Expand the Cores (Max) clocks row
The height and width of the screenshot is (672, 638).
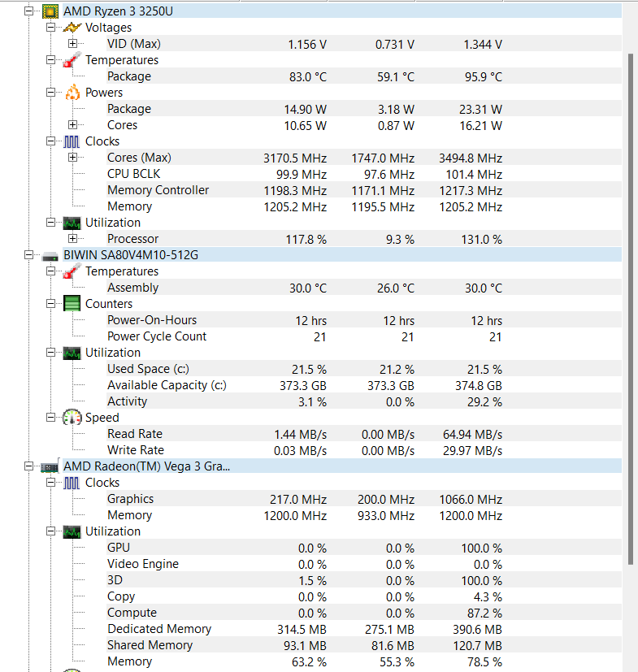point(73,158)
